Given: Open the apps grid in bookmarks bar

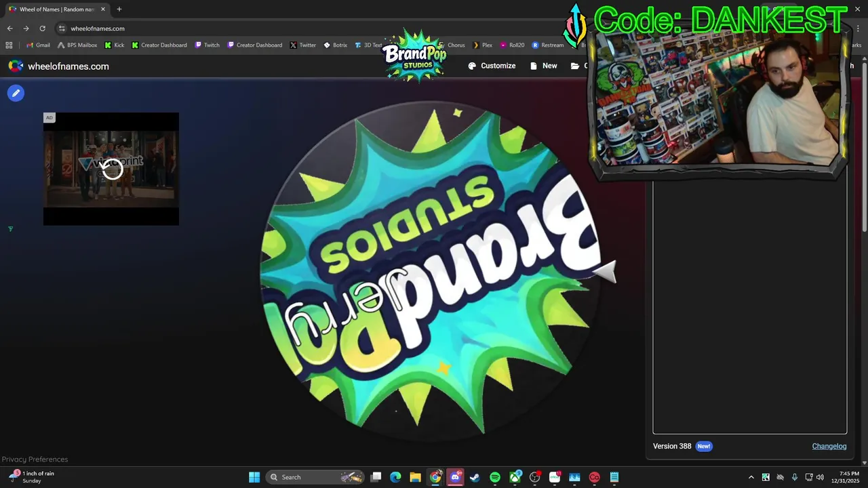Looking at the screenshot, I should click(x=9, y=45).
